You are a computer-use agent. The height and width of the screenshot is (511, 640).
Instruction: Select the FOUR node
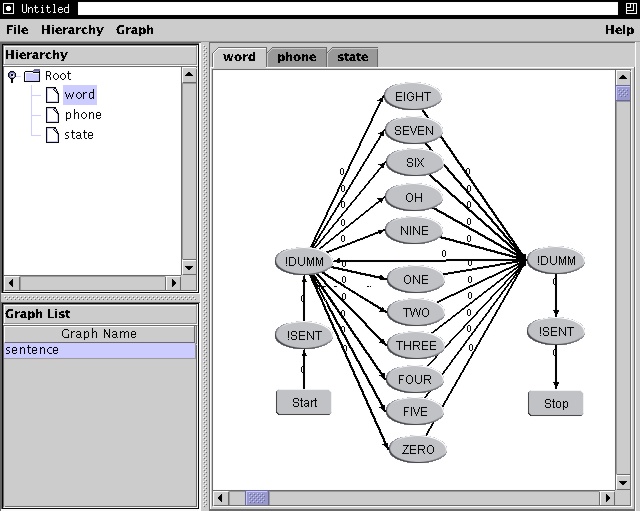(415, 380)
